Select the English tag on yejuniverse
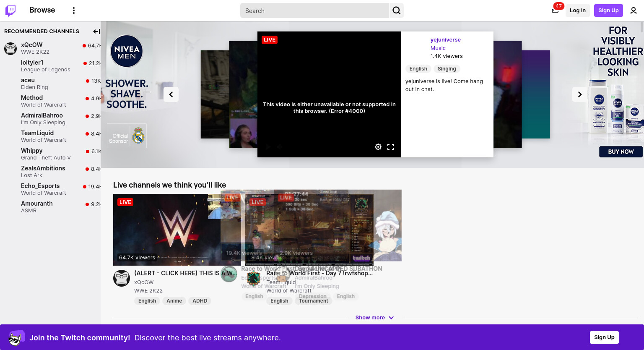 (418, 69)
